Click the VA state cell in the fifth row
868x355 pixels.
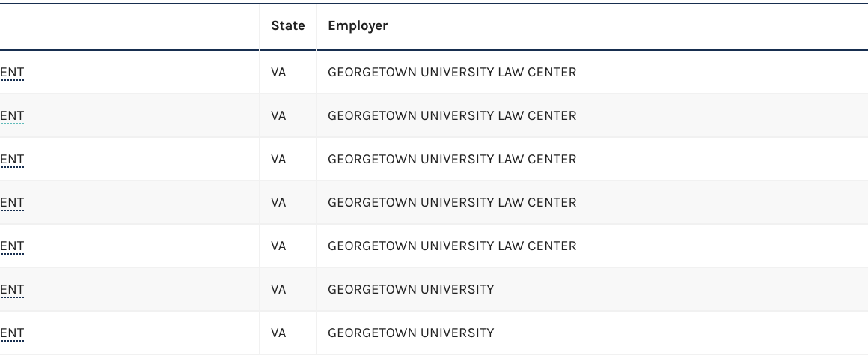coord(278,246)
